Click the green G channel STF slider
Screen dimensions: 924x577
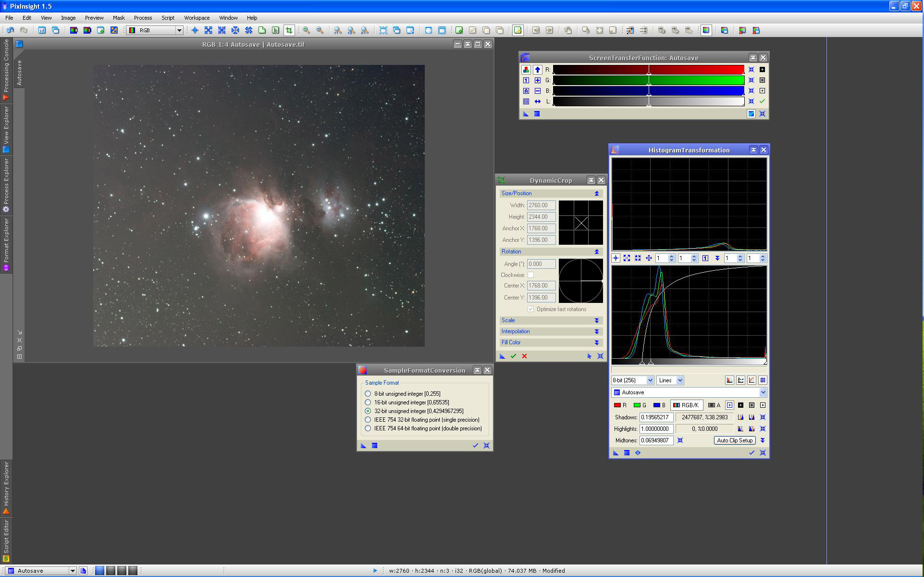coord(649,80)
